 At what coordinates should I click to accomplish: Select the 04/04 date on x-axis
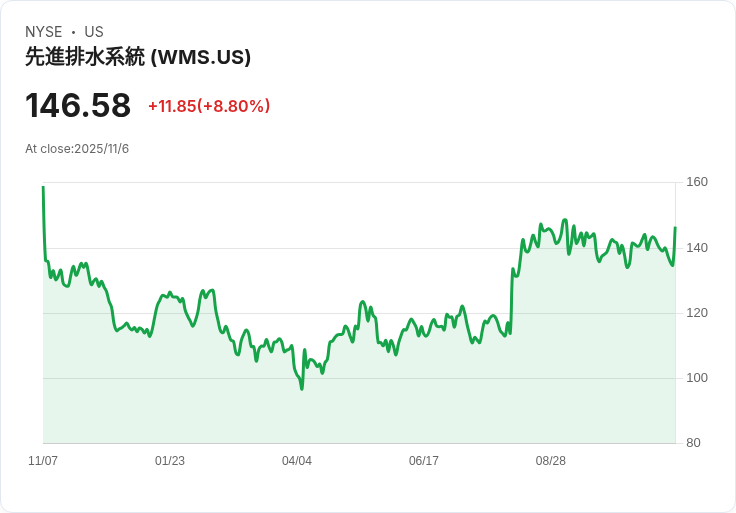pos(297,461)
